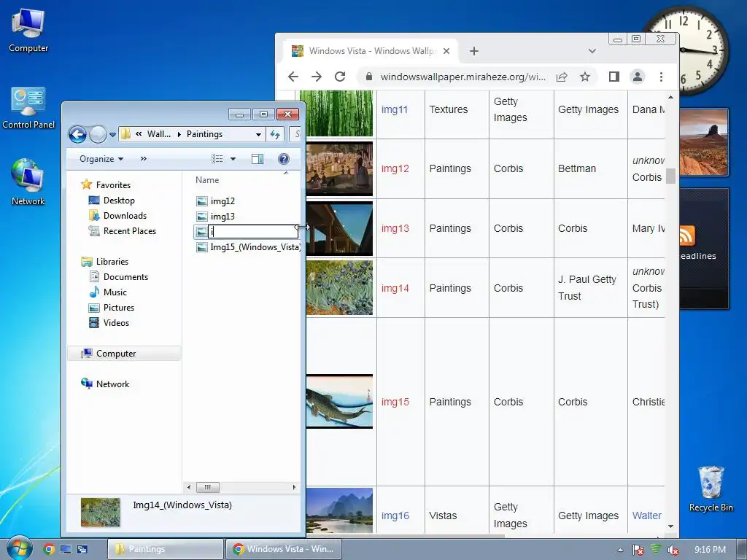Refresh the Paintings folder in Explorer
Screen dimensions: 747x560
pos(275,134)
